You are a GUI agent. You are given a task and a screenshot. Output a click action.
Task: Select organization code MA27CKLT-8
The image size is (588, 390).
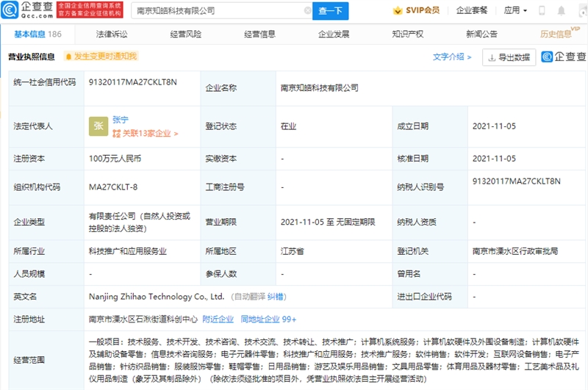point(113,187)
